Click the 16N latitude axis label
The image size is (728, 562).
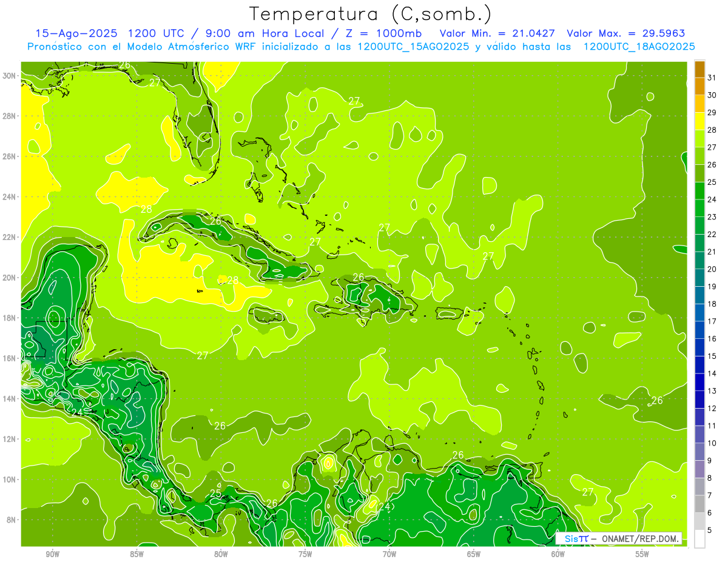tap(10, 358)
